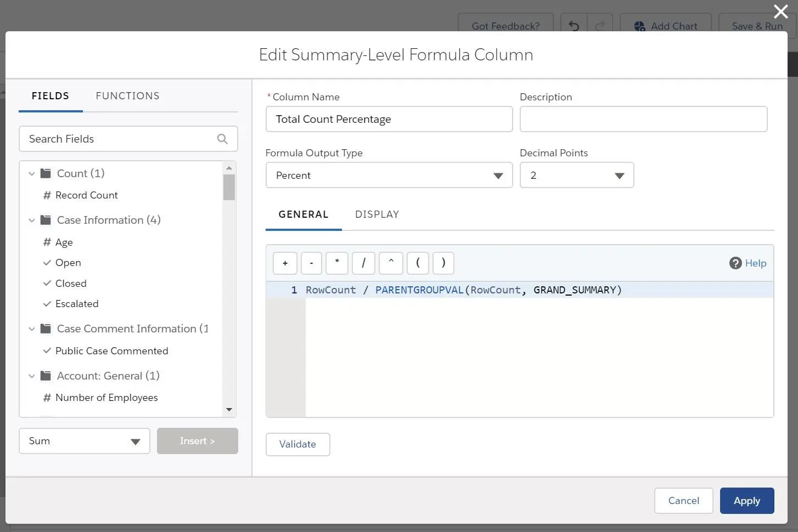Screen dimensions: 798x532
Task: Click the Help question mark icon
Action: pos(735,263)
